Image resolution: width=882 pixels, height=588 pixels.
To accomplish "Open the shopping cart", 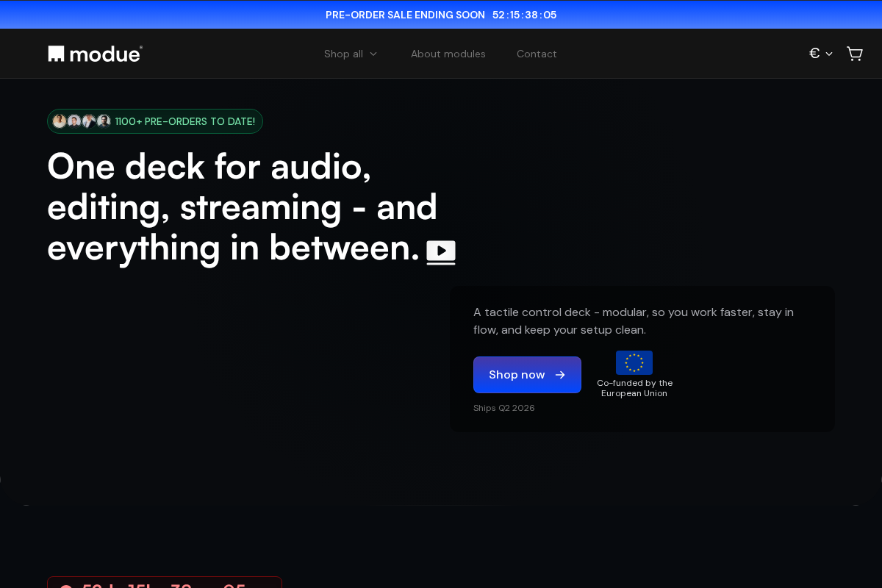I will click(854, 53).
